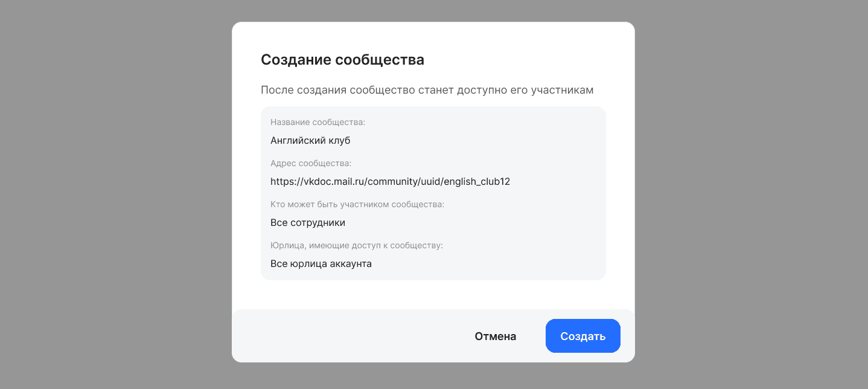This screenshot has width=868, height=389.
Task: Dismiss the dialog via Отмена
Action: click(x=495, y=336)
